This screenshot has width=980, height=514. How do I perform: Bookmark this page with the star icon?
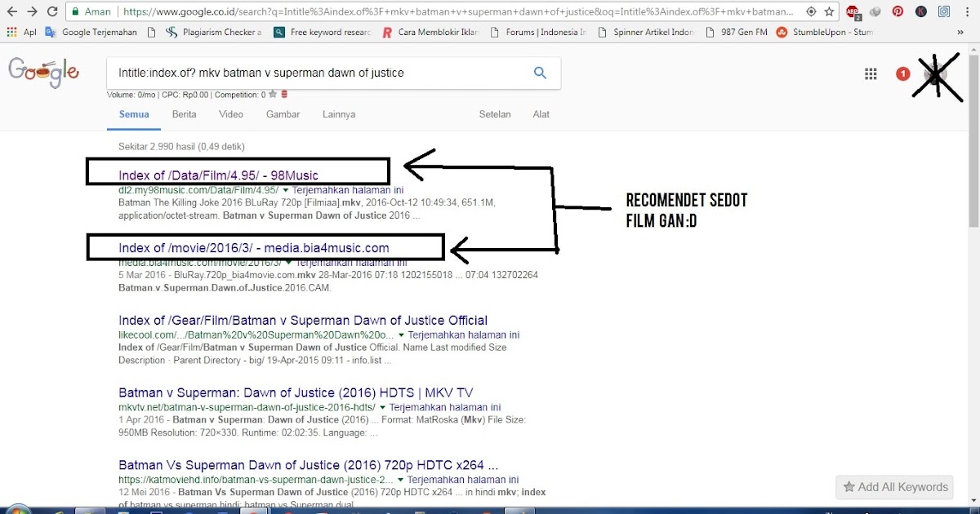830,12
